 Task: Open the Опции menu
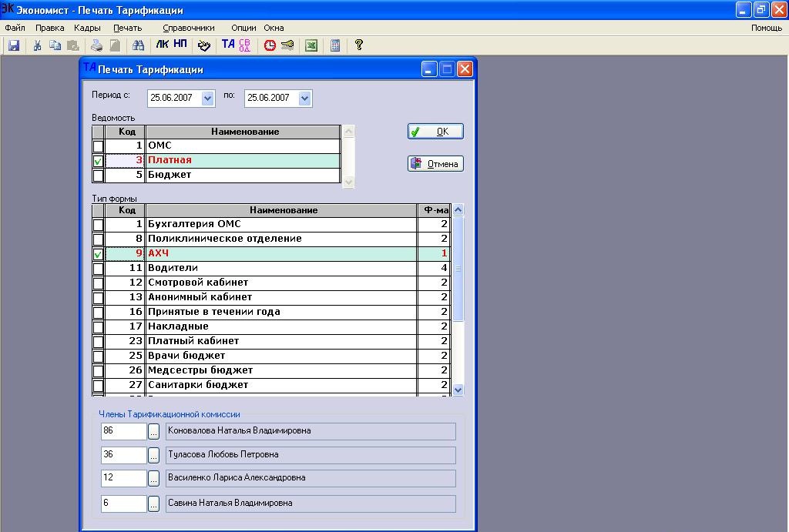(x=243, y=28)
